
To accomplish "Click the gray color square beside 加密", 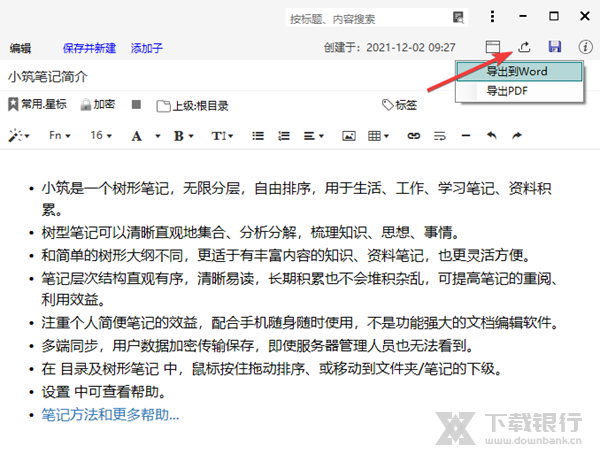I will pyautogui.click(x=136, y=104).
